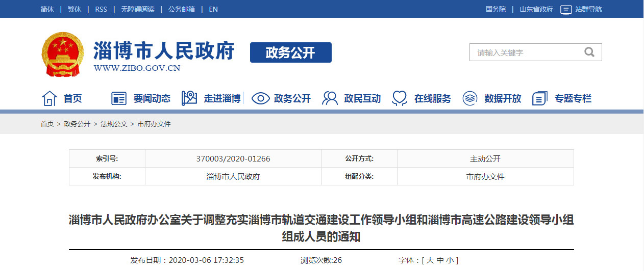Click the house icon for 首页
Image resolution: width=644 pixels, height=271 pixels.
pyautogui.click(x=49, y=98)
